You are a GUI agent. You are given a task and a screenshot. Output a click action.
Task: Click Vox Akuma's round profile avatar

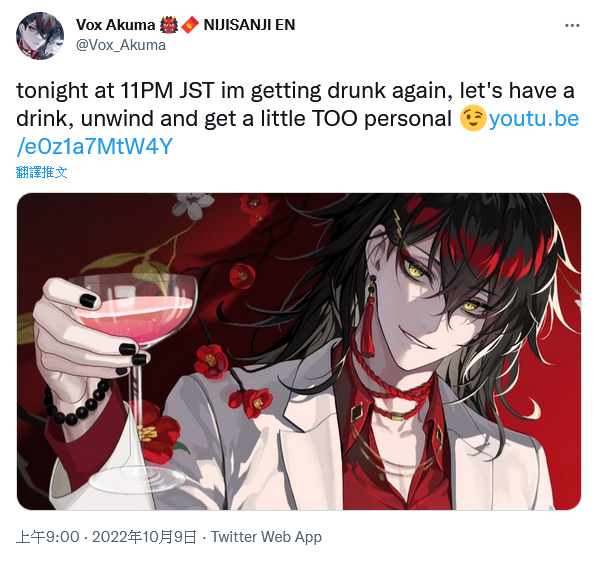pos(40,35)
